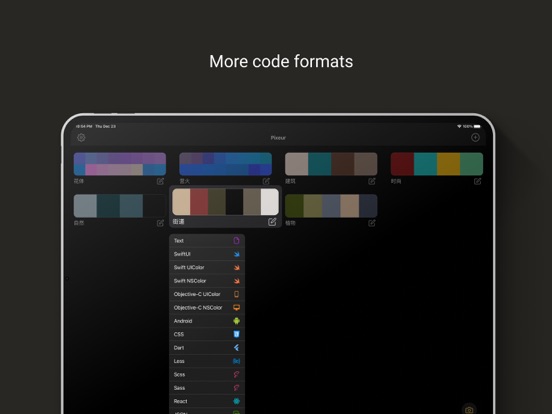Image resolution: width=552 pixels, height=414 pixels.
Task: Open the blue gradient palette
Action: click(225, 164)
